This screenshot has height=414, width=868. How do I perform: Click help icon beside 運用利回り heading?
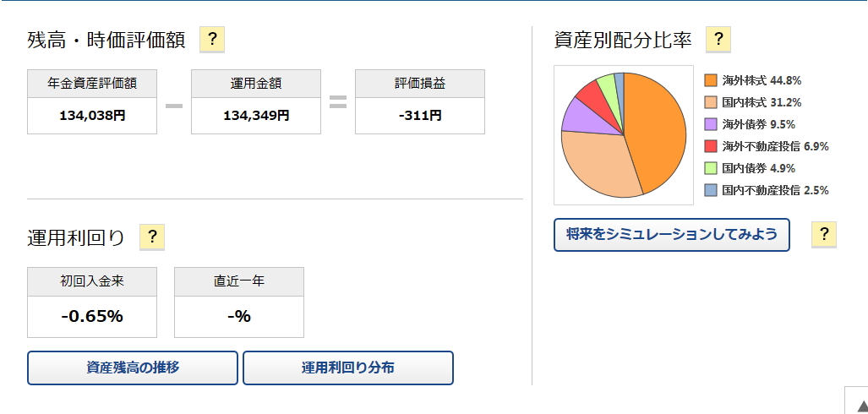coord(152,237)
